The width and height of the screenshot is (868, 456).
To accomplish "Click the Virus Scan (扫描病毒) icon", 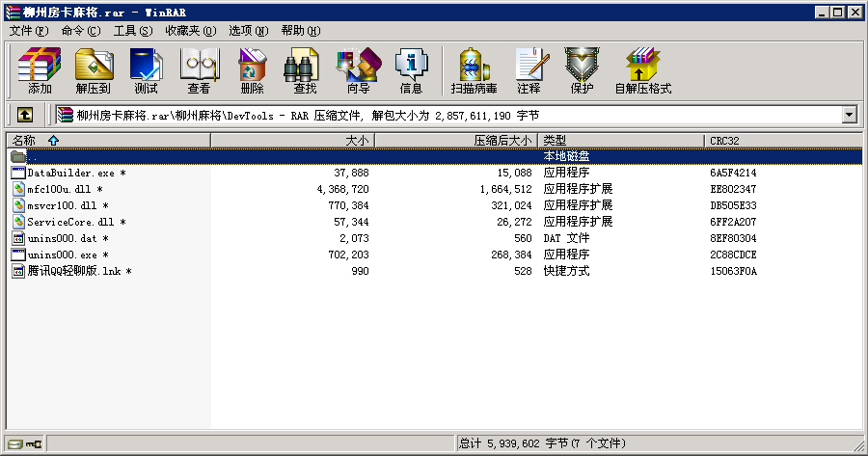I will click(474, 71).
